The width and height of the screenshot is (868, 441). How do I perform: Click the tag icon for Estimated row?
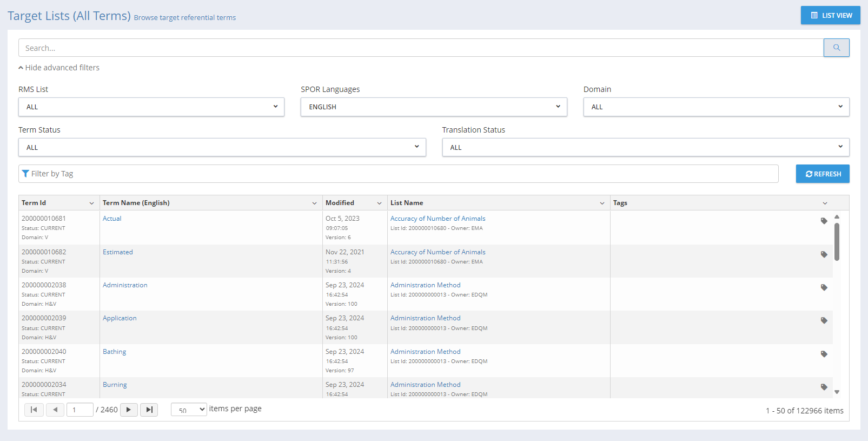click(x=824, y=254)
